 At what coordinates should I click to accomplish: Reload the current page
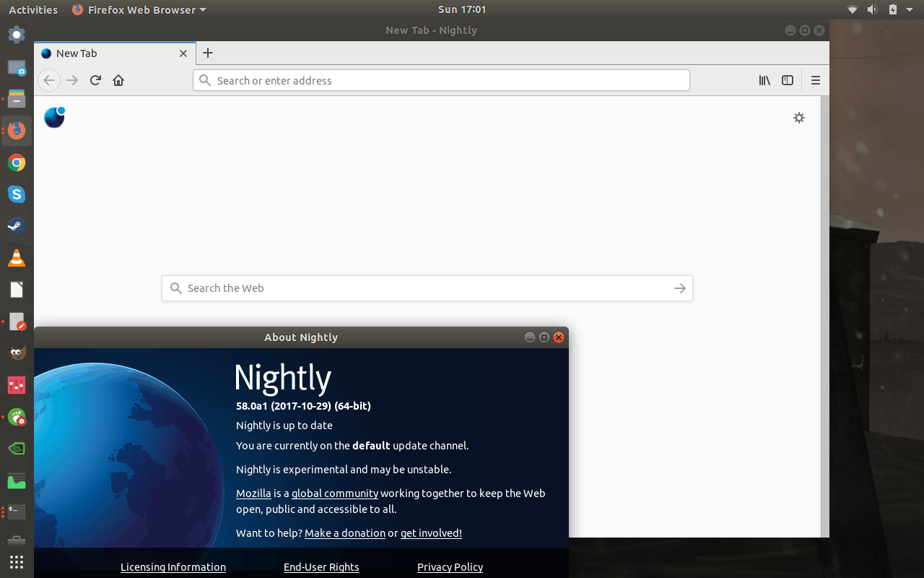(95, 80)
